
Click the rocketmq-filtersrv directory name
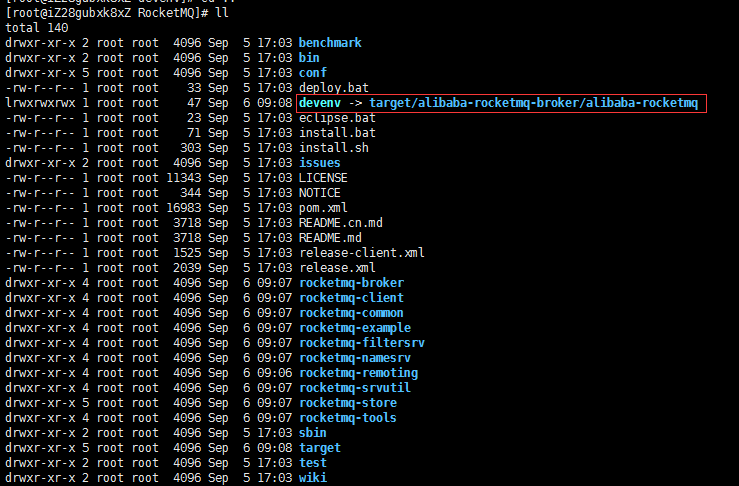pos(361,343)
